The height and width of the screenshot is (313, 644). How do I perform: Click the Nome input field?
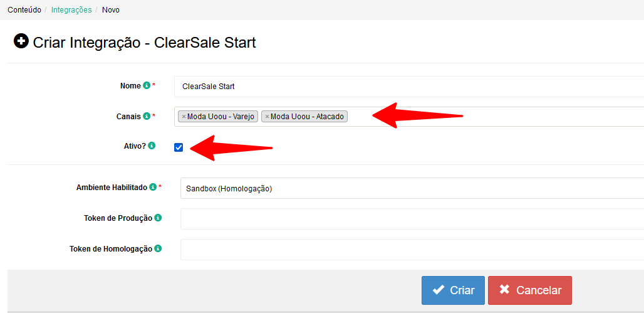point(409,87)
